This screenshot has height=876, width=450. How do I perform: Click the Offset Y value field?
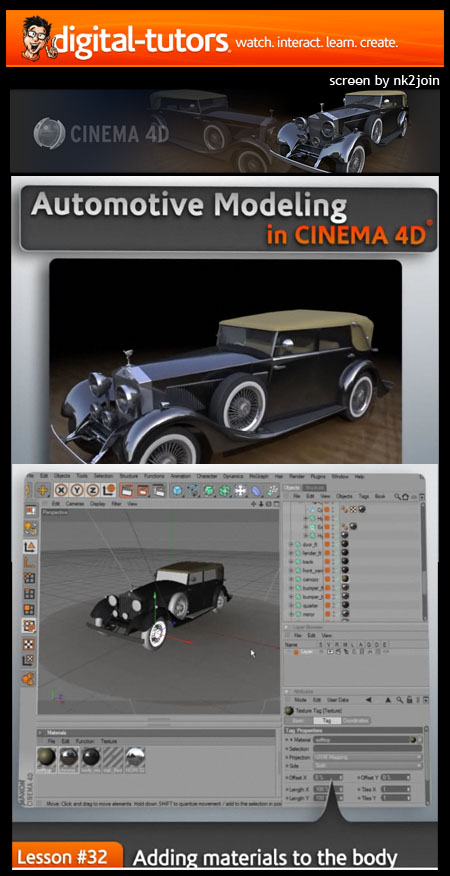click(x=396, y=777)
